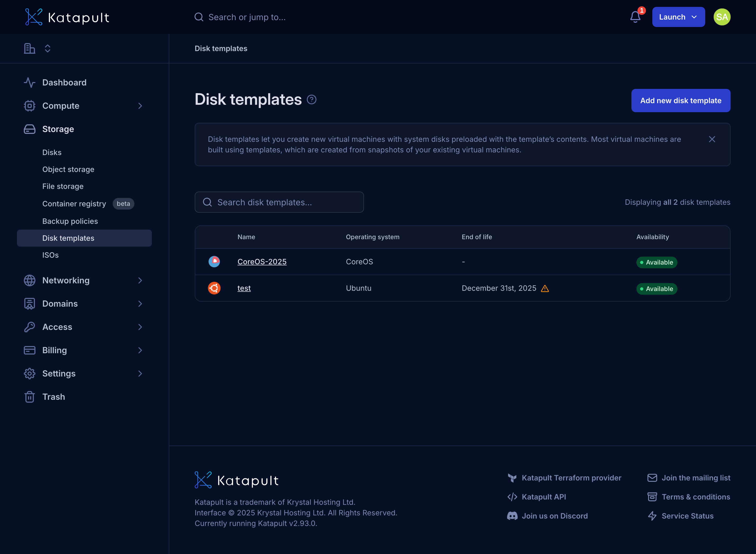This screenshot has height=554, width=756.
Task: Click Add new disk template button
Action: click(680, 101)
